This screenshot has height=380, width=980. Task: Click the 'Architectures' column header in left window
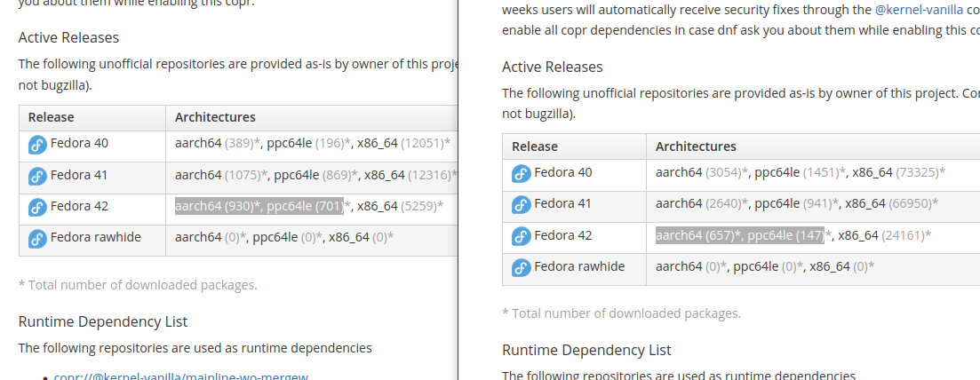(215, 117)
